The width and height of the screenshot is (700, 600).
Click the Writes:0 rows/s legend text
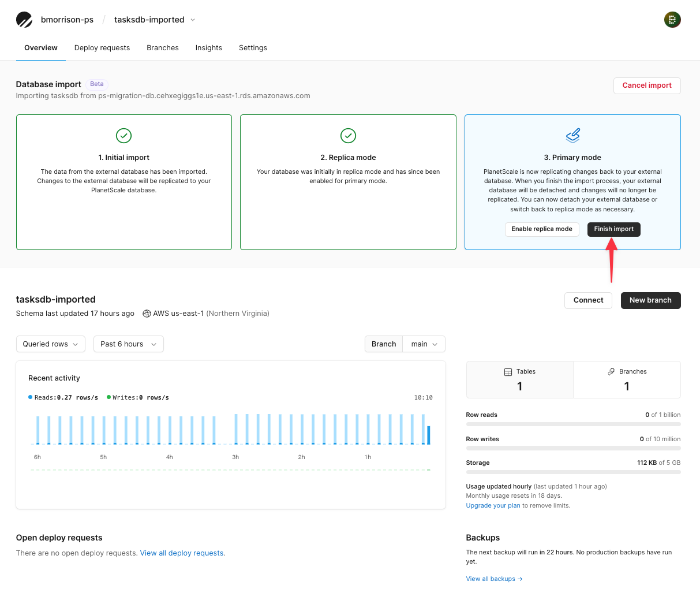tap(141, 398)
